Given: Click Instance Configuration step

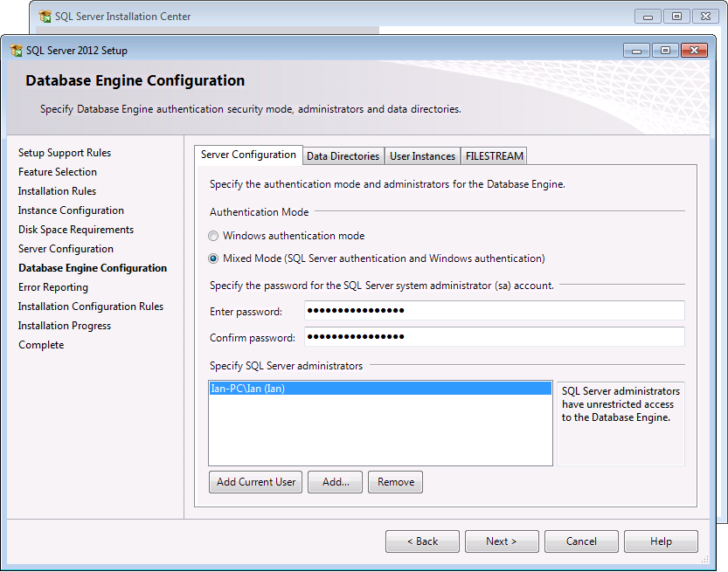Looking at the screenshot, I should (x=71, y=210).
